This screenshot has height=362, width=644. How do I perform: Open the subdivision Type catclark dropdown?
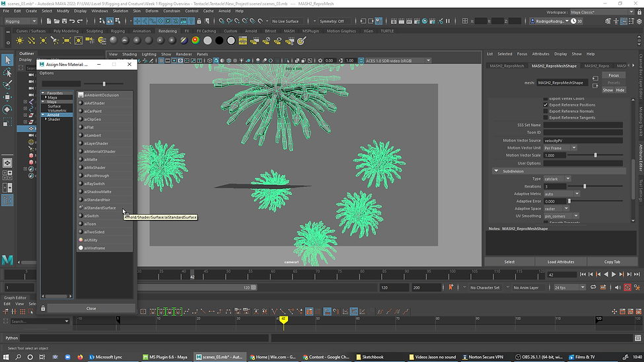557,179
